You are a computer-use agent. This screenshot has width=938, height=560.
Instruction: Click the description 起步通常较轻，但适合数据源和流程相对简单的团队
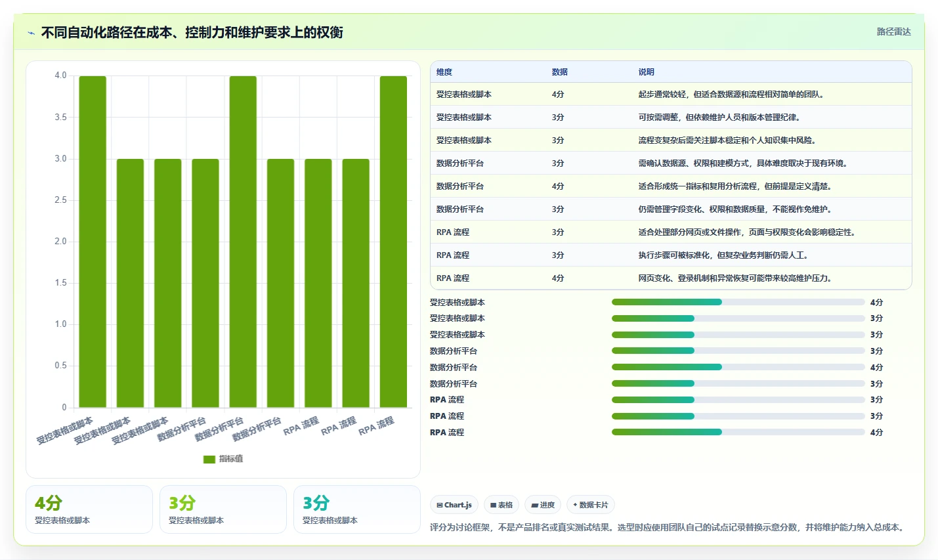[x=731, y=95]
